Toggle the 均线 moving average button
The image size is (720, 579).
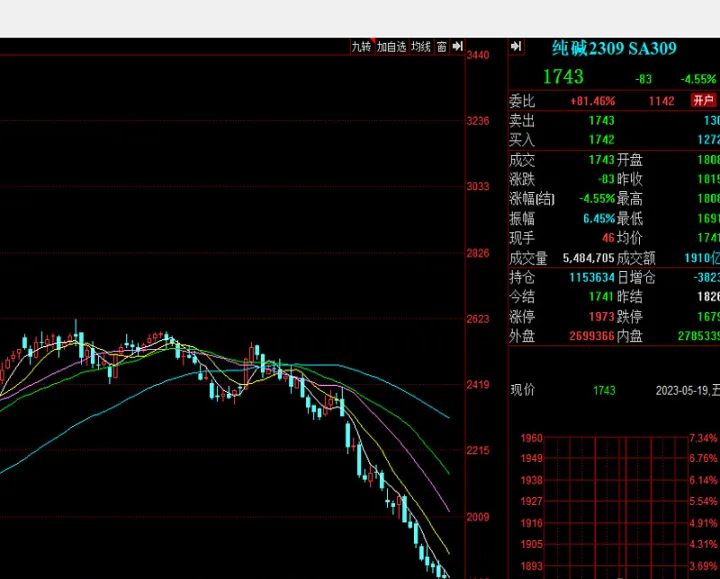pyautogui.click(x=421, y=47)
